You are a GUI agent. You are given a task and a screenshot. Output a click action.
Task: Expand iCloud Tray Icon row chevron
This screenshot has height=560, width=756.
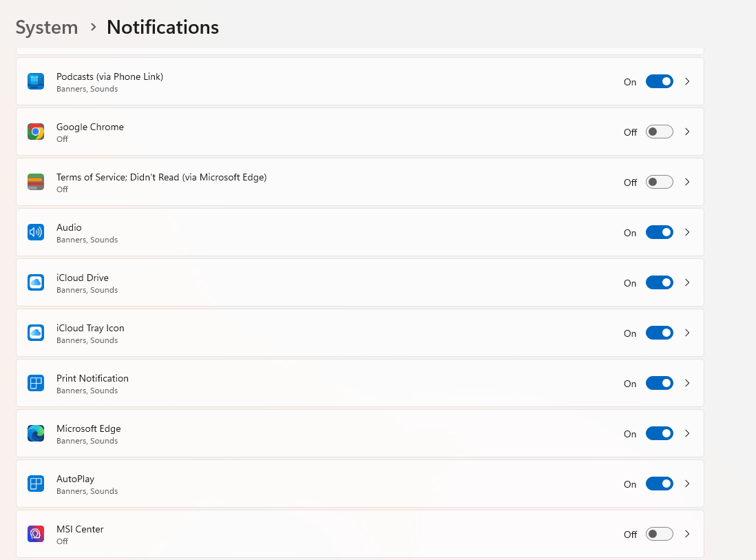[x=688, y=333]
